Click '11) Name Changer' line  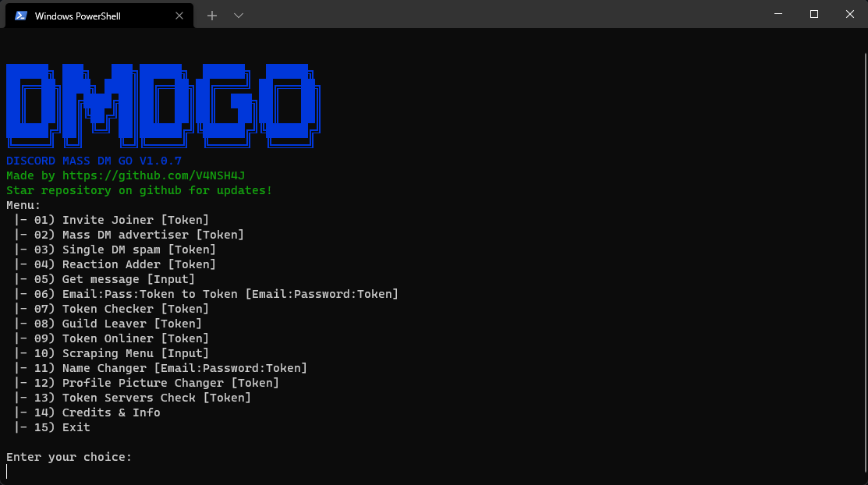(x=161, y=368)
